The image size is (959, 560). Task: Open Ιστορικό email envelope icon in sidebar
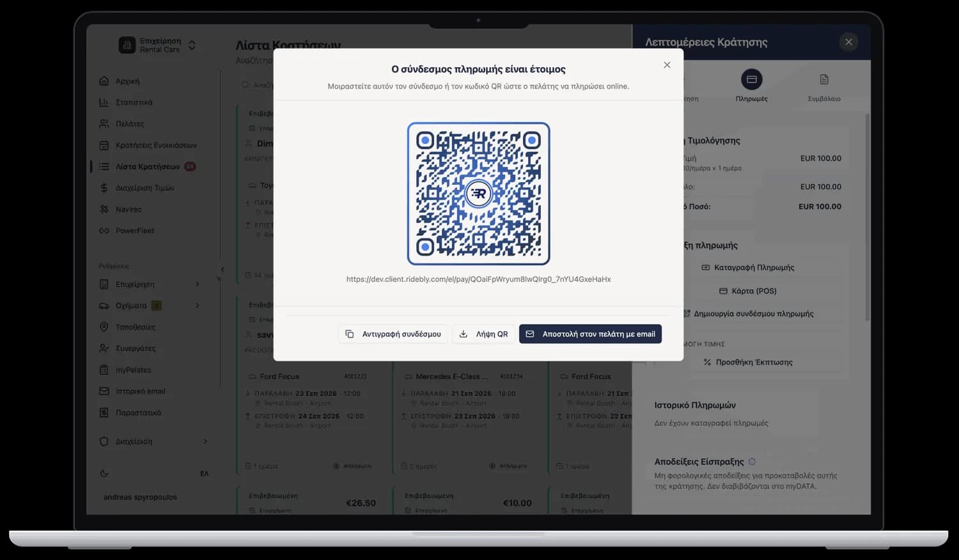coord(104,391)
